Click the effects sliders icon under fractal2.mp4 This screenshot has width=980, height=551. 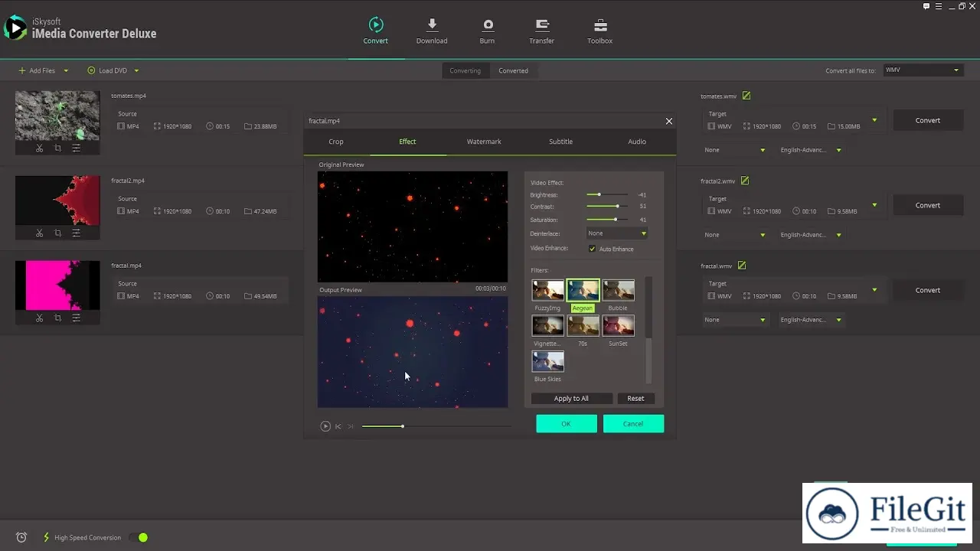pos(76,233)
